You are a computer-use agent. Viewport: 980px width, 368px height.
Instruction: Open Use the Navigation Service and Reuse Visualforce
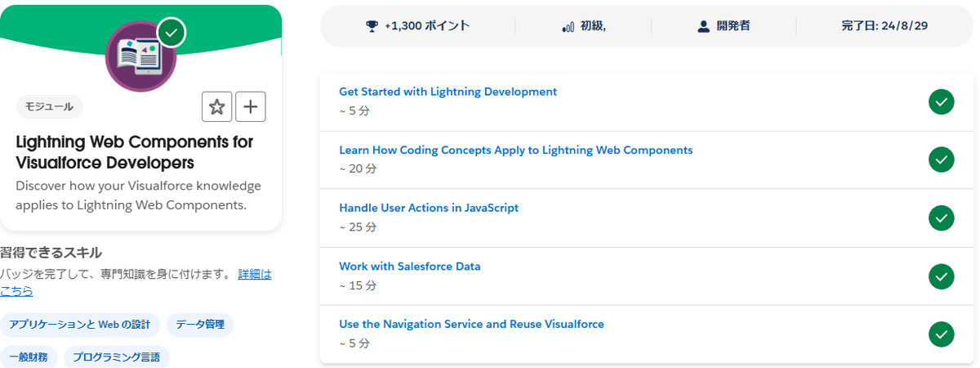pos(471,324)
